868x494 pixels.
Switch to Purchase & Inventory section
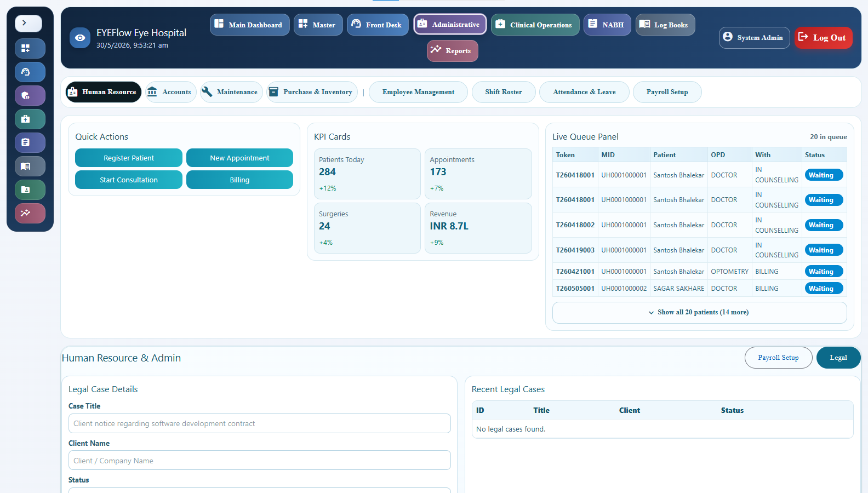pos(312,92)
